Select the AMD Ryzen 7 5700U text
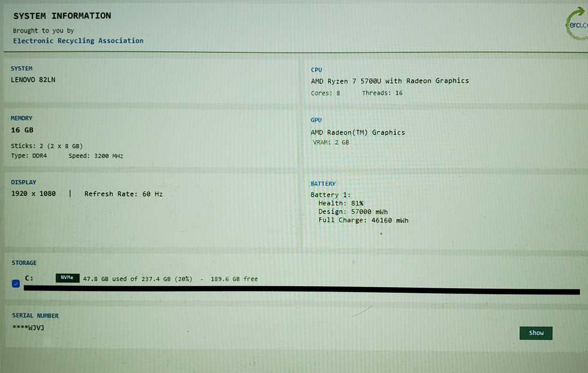Screen dimensions: 588x373 pos(346,81)
